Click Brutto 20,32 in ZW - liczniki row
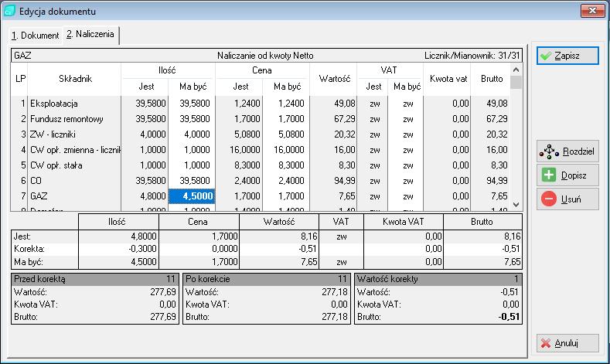The image size is (610, 364). click(x=497, y=134)
